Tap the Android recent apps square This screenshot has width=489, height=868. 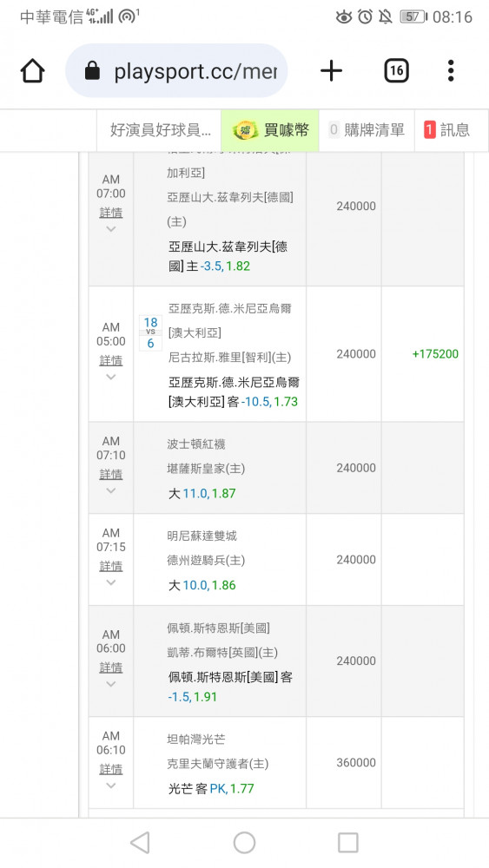pos(348,843)
